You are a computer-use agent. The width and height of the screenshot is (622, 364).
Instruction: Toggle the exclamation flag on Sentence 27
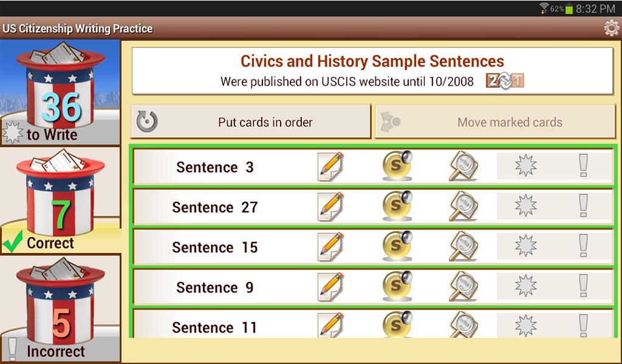pyautogui.click(x=583, y=206)
